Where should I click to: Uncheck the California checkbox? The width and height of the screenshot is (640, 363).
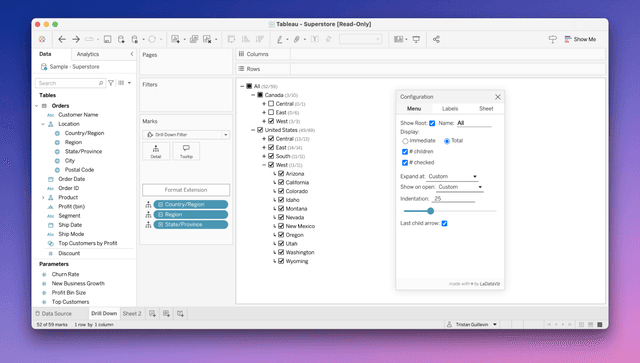[x=281, y=182]
